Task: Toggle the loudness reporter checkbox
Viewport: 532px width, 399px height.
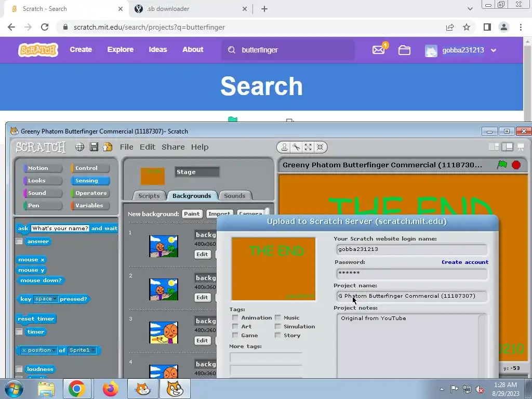Action: tap(19, 369)
